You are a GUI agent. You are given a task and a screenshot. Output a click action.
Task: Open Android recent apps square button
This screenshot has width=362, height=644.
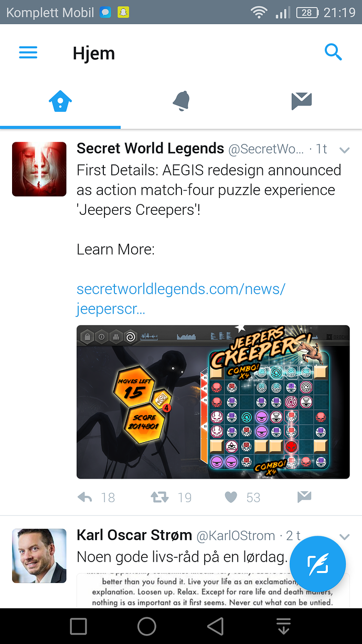(78, 626)
